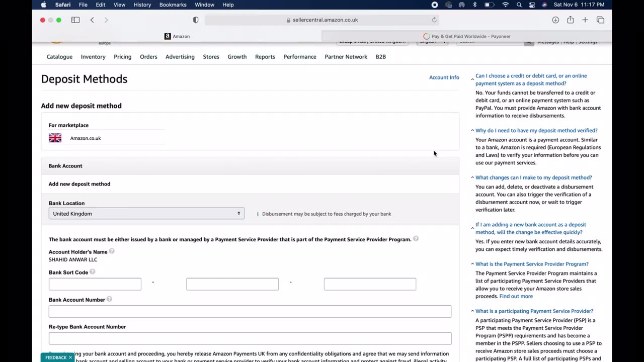Focus the first Bank Sort Code field
644x362 pixels.
[x=95, y=284]
